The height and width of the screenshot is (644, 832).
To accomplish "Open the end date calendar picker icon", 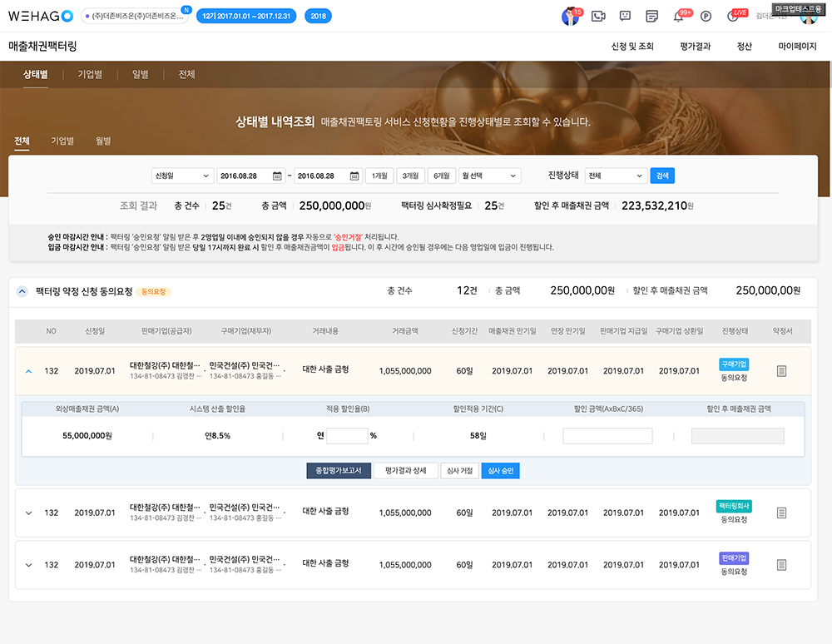I will pos(354,176).
